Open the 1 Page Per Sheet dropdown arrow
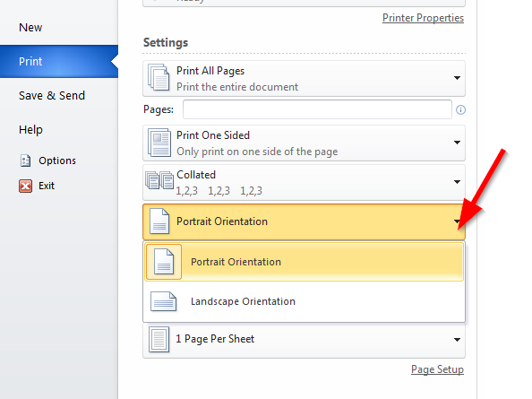 pos(457,340)
